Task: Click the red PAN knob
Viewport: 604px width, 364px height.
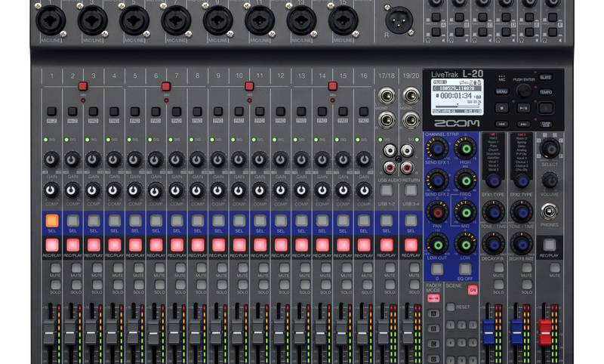Action: tap(437, 212)
